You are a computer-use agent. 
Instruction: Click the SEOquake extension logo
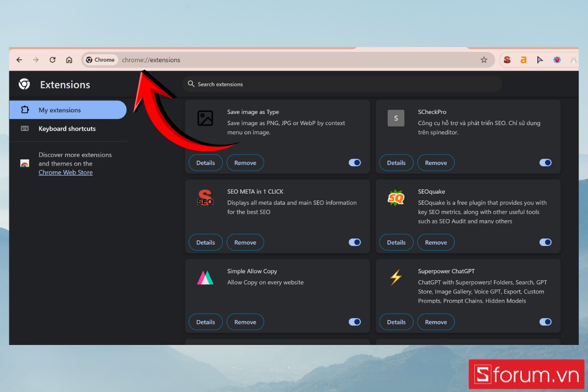pyautogui.click(x=396, y=197)
